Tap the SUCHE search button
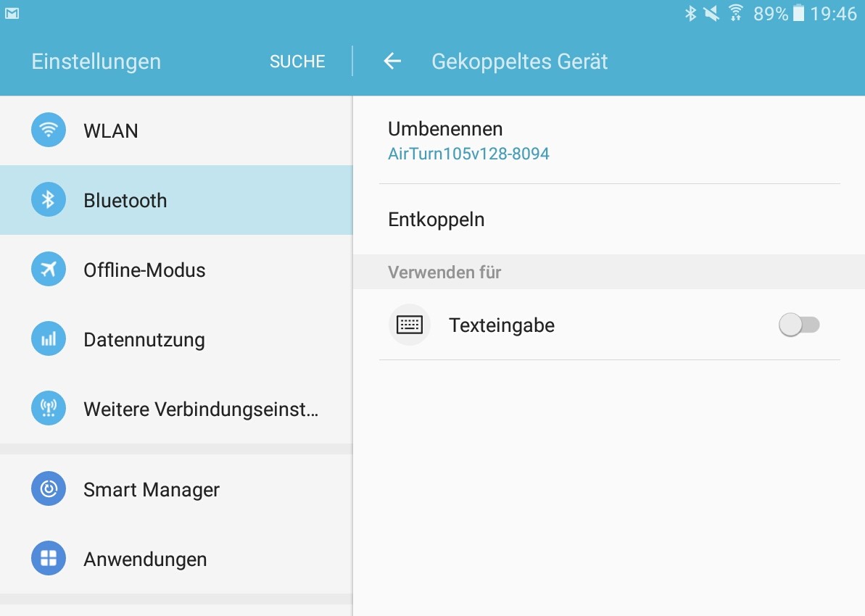This screenshot has height=616, width=865. coord(297,61)
